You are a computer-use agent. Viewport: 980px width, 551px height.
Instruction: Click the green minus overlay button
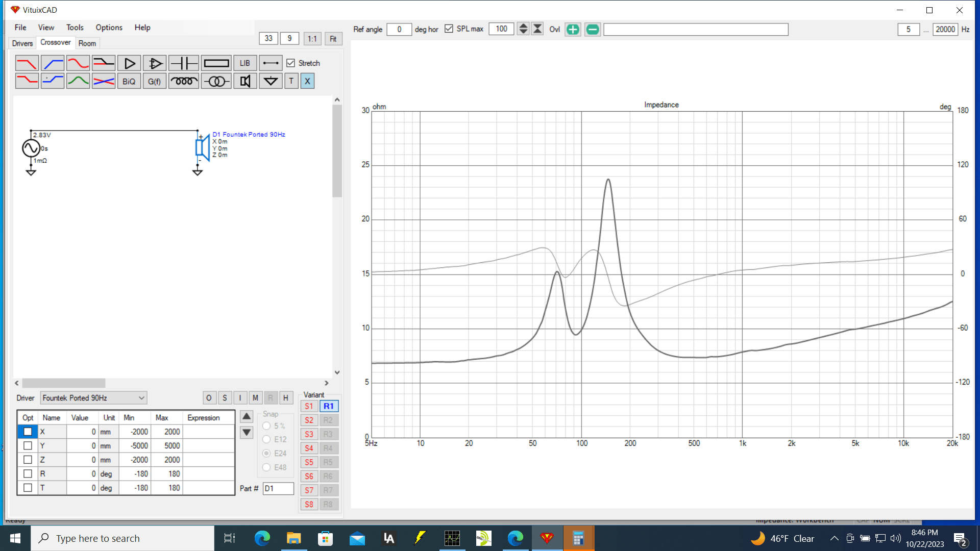[593, 30]
